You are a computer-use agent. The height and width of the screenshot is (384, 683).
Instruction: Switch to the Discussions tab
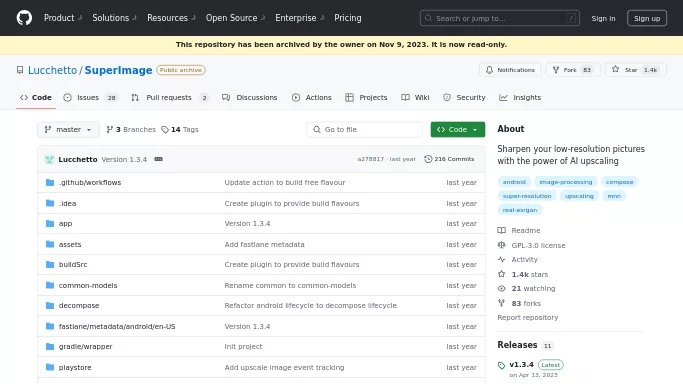[x=250, y=98]
